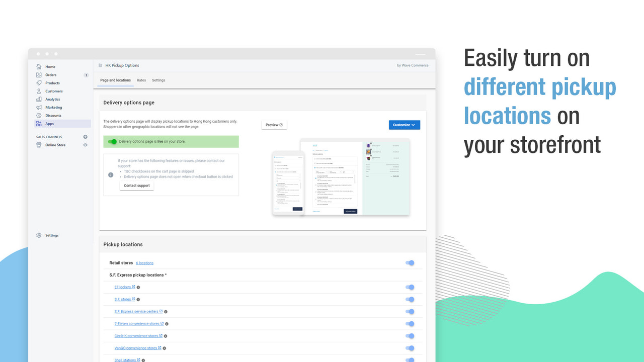Disable the EF lockers pickup toggle
The height and width of the screenshot is (362, 644).
point(410,287)
